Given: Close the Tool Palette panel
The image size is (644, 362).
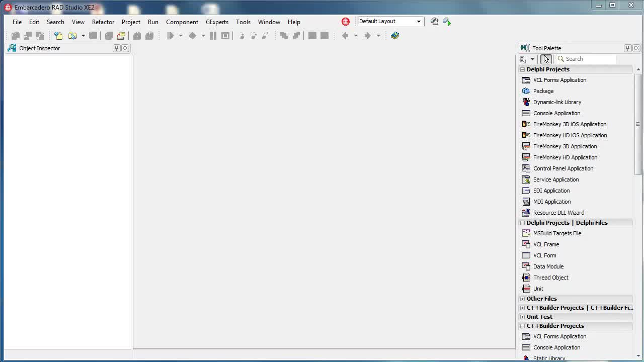Looking at the screenshot, I should coord(636,48).
